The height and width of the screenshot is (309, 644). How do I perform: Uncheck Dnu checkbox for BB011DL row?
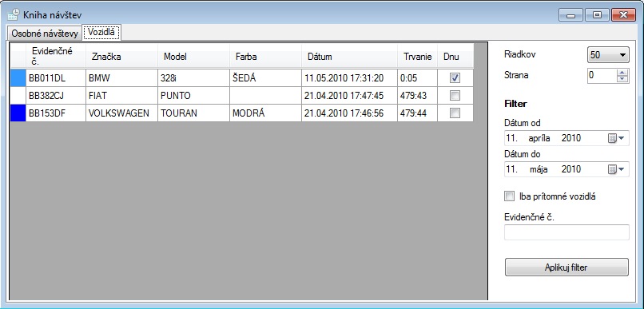click(455, 78)
